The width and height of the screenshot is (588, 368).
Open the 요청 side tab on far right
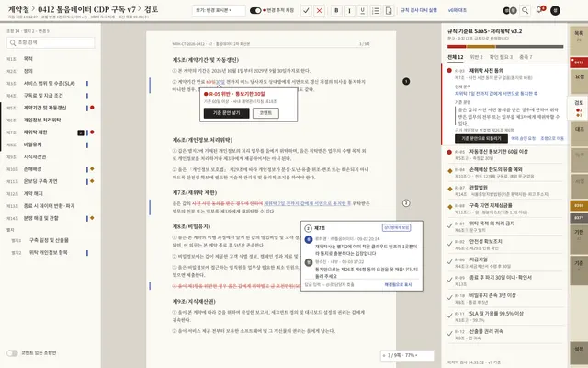click(x=579, y=81)
